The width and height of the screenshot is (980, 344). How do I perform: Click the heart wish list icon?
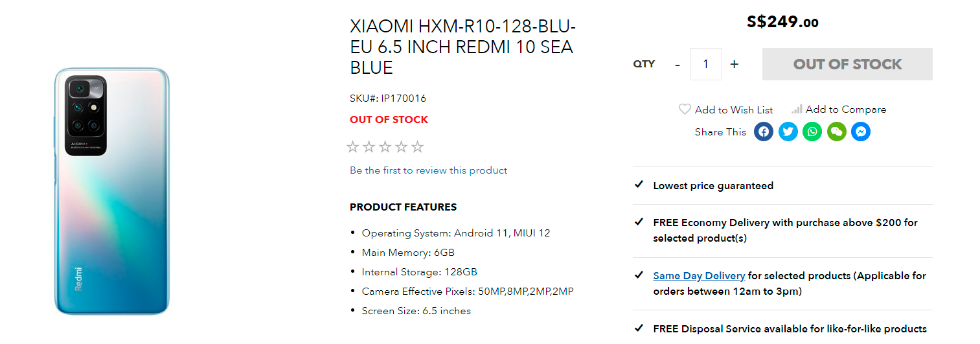[x=685, y=109]
